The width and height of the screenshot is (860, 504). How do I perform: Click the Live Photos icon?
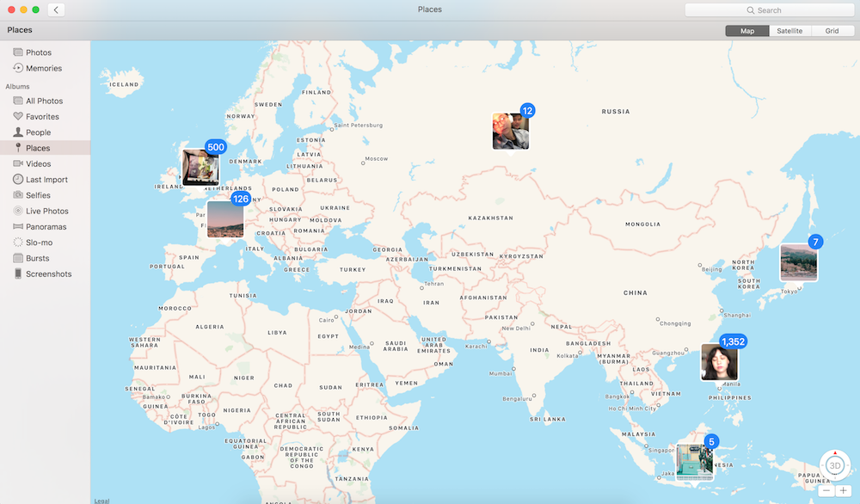tap(18, 211)
